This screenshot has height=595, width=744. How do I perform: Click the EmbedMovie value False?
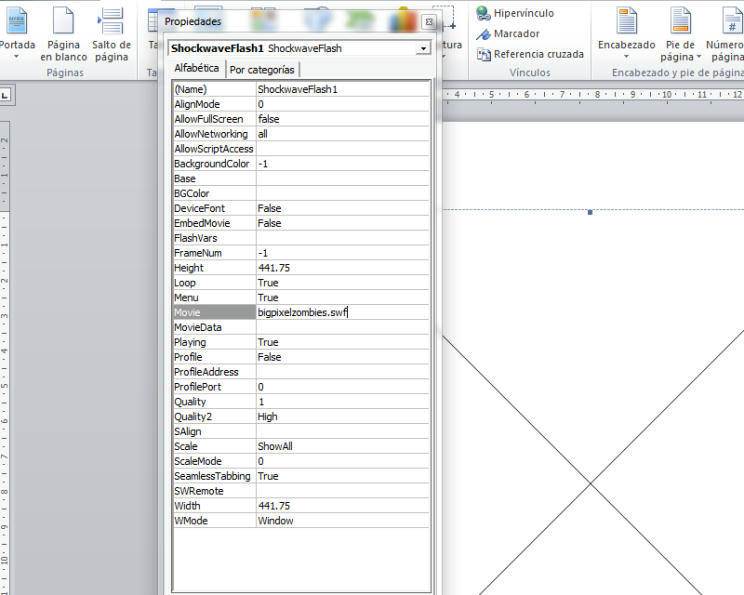(x=342, y=223)
